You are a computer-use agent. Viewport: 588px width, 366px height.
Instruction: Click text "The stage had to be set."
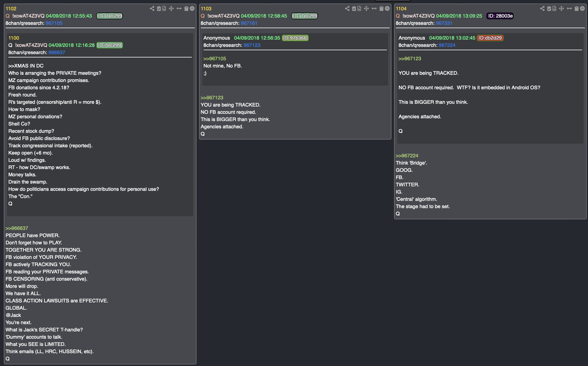click(423, 206)
